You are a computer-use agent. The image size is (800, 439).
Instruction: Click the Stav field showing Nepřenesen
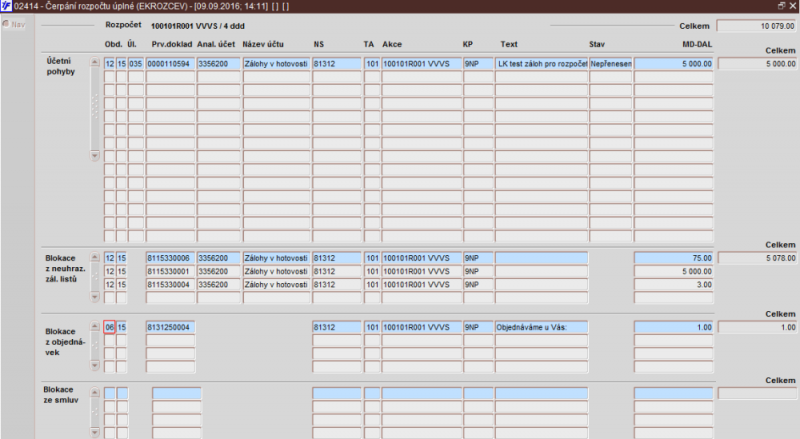tap(611, 64)
